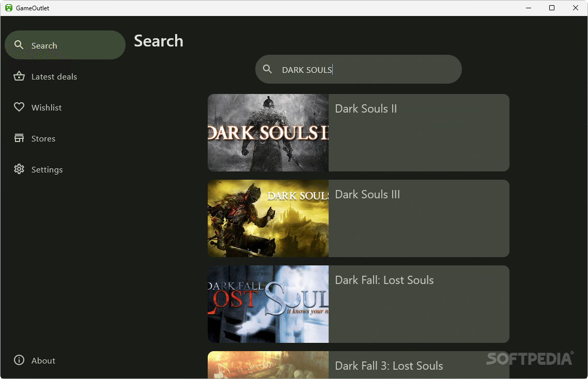Click the Search magnifier icon in sidebar

pos(19,45)
